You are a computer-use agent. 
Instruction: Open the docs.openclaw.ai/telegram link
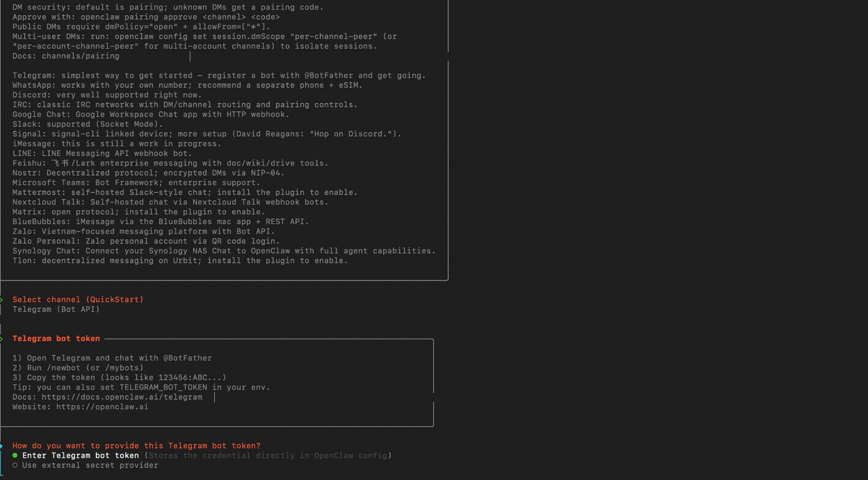pyautogui.click(x=122, y=397)
